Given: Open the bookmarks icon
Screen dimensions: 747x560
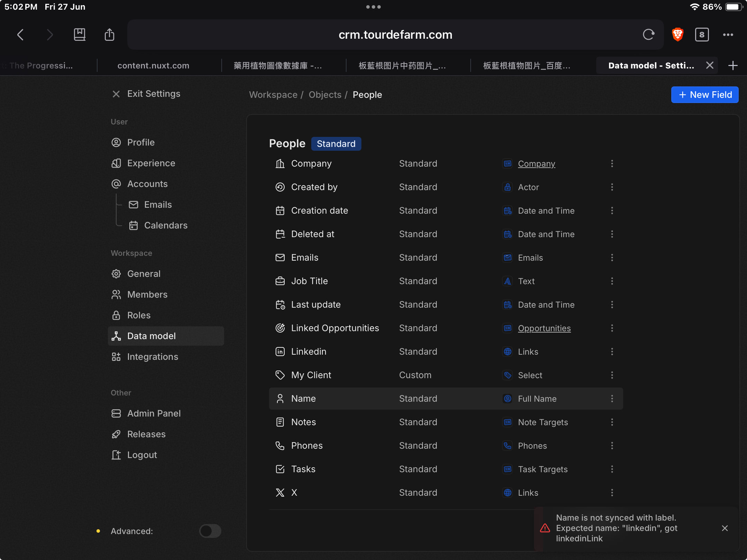Looking at the screenshot, I should click(x=80, y=35).
